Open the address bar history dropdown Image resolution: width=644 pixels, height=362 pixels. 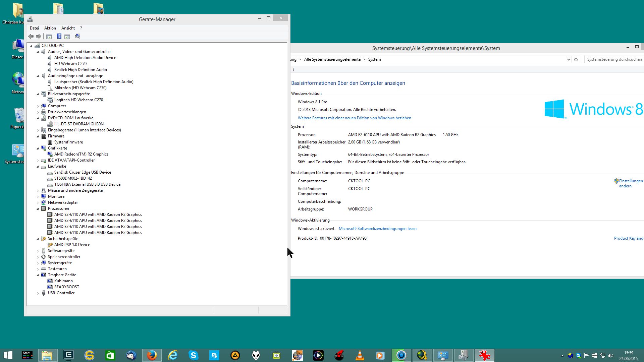point(569,59)
